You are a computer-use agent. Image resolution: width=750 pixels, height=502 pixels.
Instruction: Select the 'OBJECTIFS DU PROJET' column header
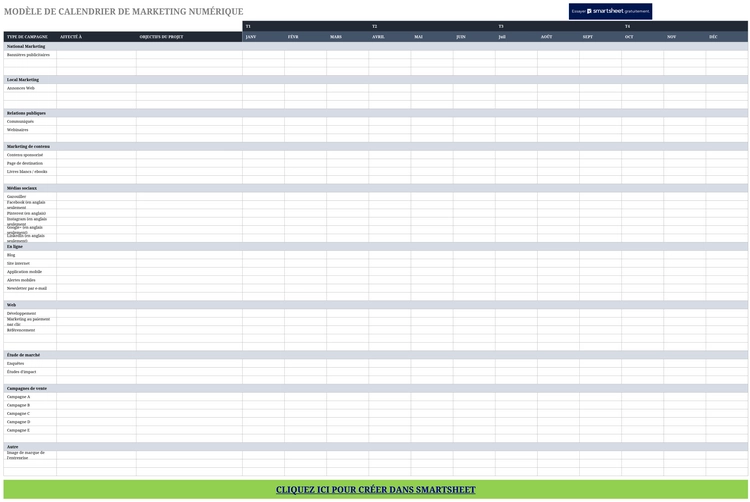click(x=189, y=37)
